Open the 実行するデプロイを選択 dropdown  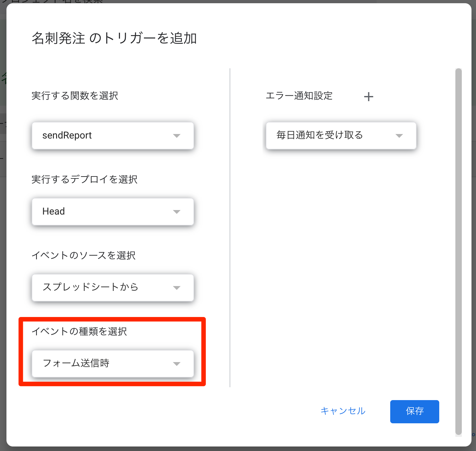tap(113, 212)
